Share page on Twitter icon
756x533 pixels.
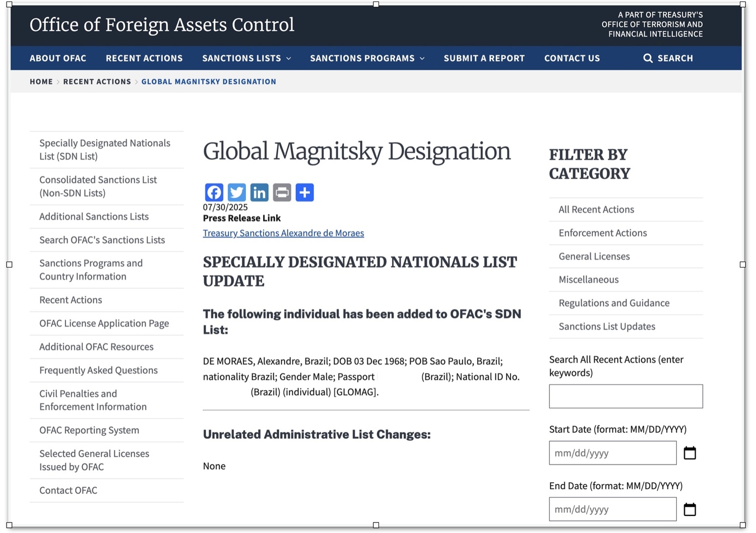[236, 192]
